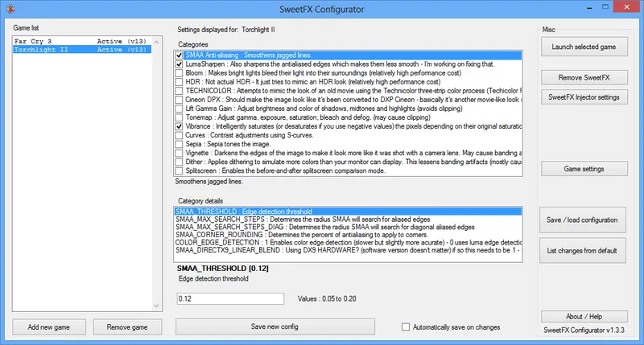Screen dimensions: 644x345
Task: Close the SweetFX Configurator window
Action: click(x=627, y=6)
